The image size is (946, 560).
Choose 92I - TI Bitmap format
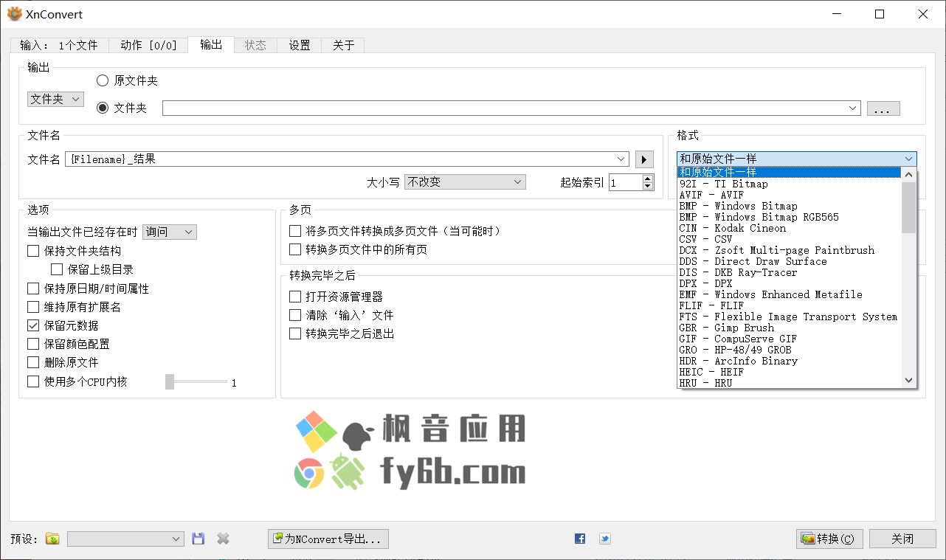pyautogui.click(x=790, y=184)
